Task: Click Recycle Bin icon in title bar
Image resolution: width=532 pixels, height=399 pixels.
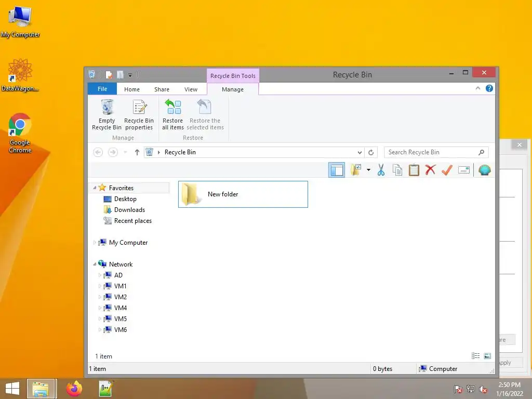Action: pos(91,74)
